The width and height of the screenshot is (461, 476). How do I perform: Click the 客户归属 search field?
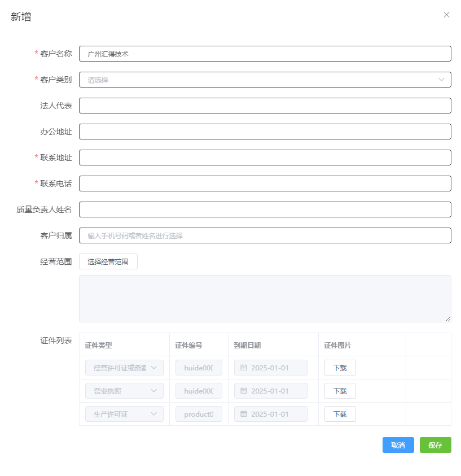265,235
